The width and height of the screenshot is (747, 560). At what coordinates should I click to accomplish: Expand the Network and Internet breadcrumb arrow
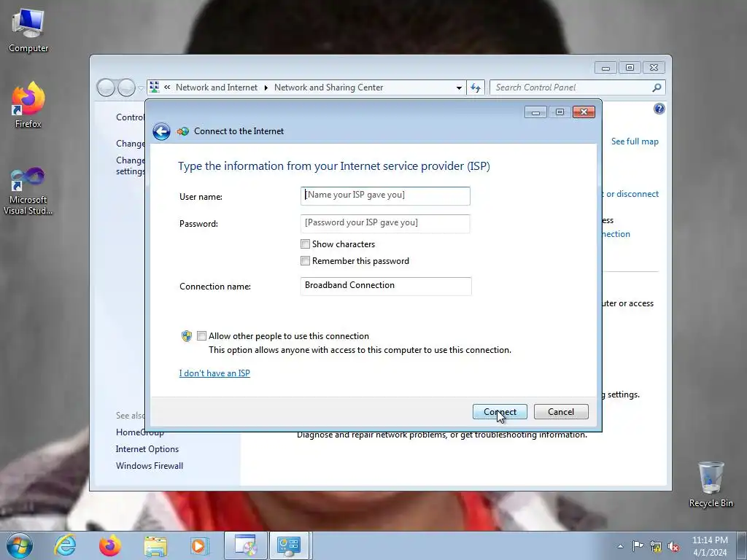(x=266, y=87)
